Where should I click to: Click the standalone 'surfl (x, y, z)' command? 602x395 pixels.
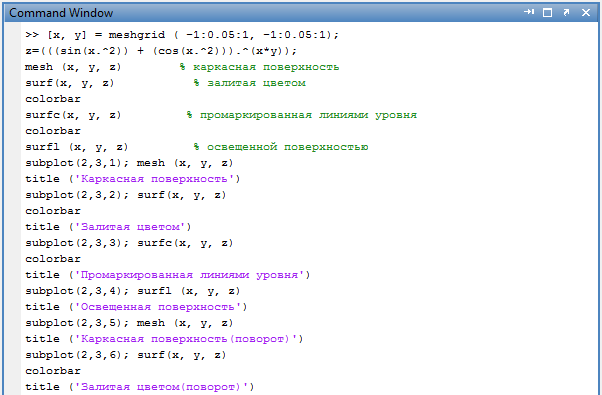[76, 147]
